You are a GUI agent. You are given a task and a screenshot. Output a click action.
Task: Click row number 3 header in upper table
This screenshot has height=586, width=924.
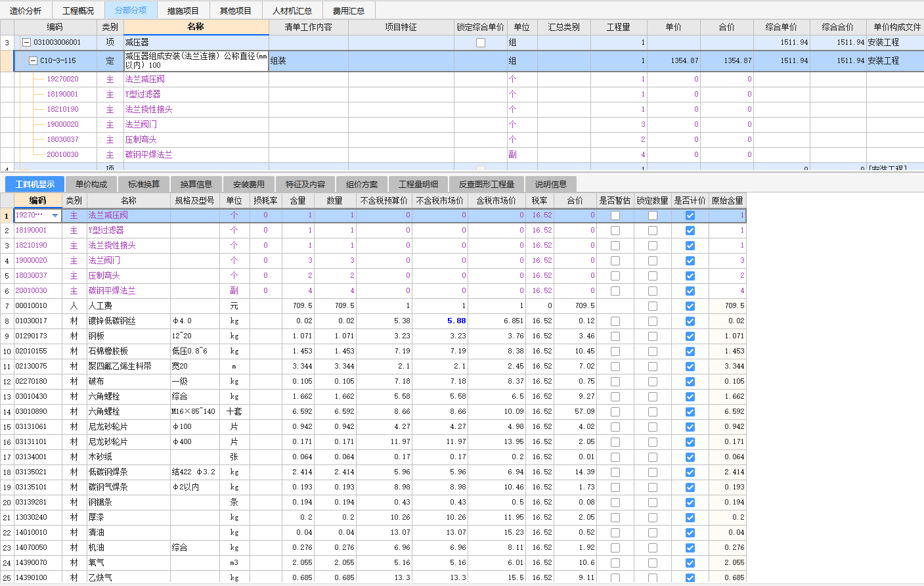7,42
